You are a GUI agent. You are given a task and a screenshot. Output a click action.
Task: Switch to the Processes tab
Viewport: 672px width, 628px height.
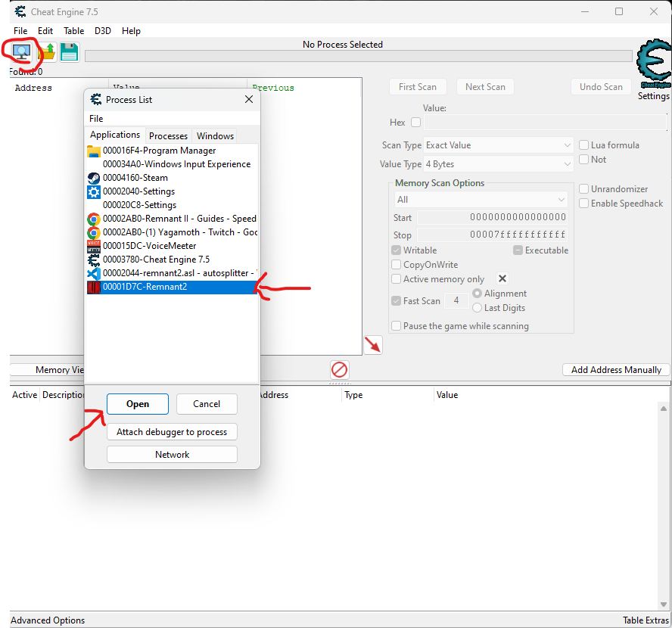click(169, 136)
